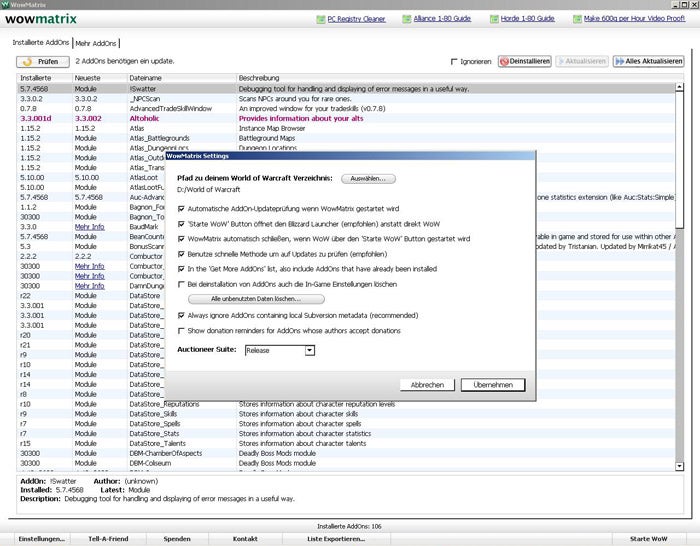Toggle Benutze schnelle Methode checkbox
This screenshot has width=700, height=546.
(181, 254)
